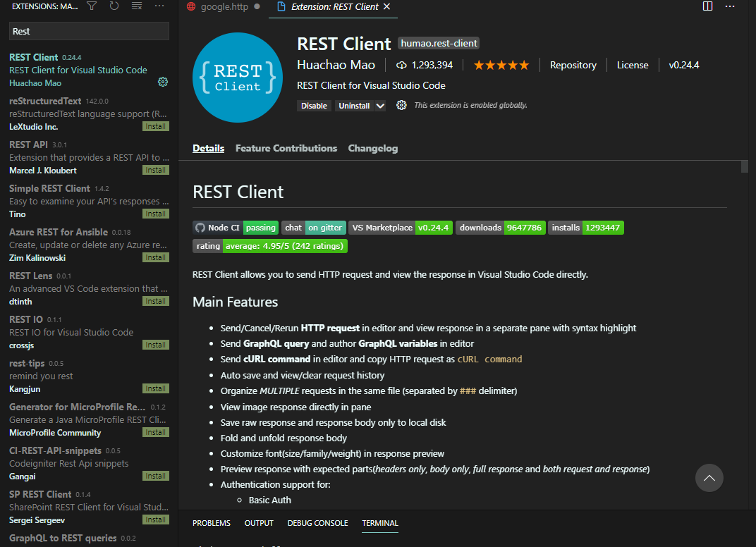Install the SP REST Client extension
The width and height of the screenshot is (756, 547).
click(156, 520)
